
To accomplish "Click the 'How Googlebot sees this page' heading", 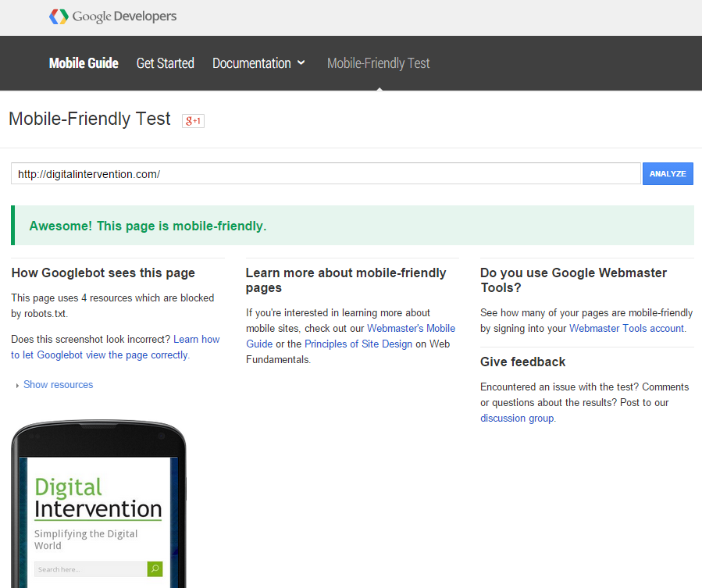I will click(x=103, y=273).
